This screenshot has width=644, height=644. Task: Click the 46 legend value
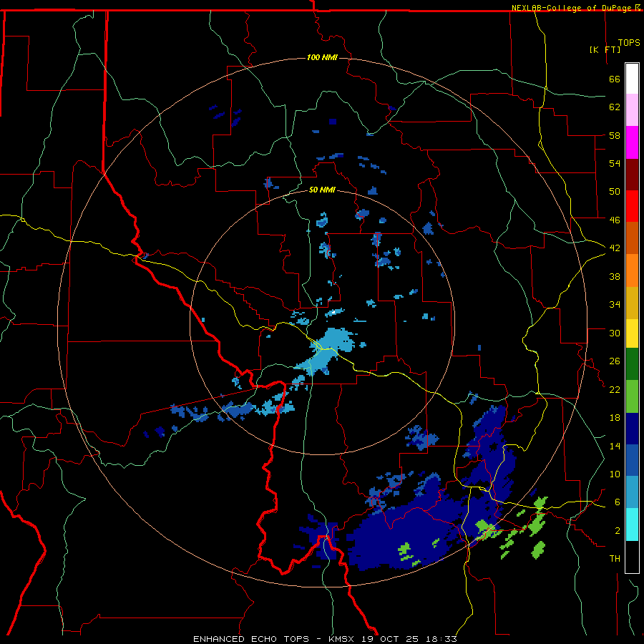tap(615, 220)
